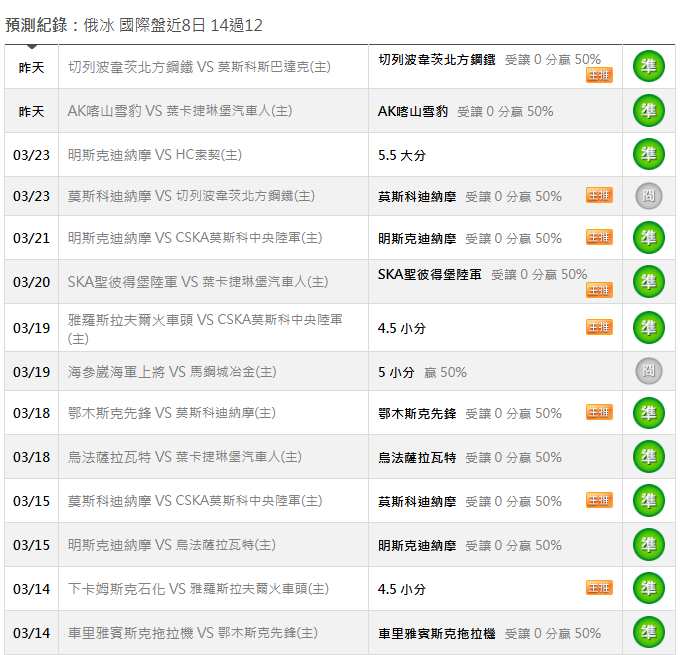Click prediction 5.5 大分
This screenshot has width=680, height=655.
click(402, 155)
